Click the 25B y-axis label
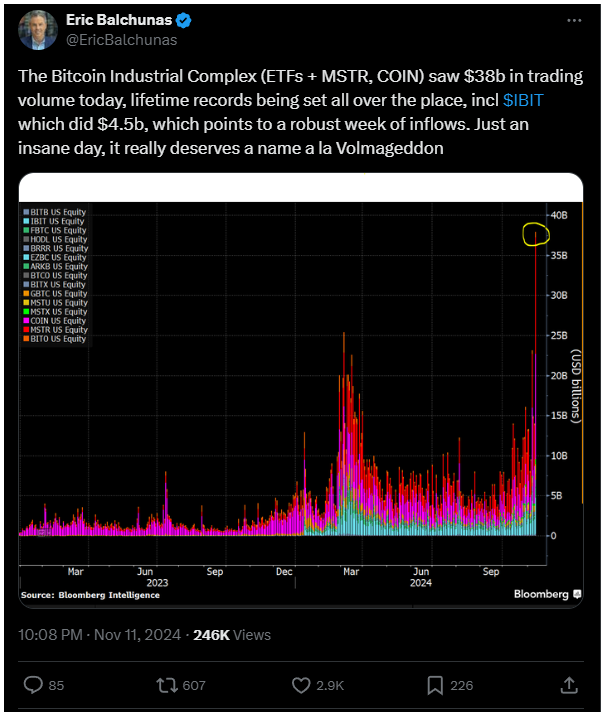The width and height of the screenshot is (605, 716). pyautogui.click(x=559, y=336)
